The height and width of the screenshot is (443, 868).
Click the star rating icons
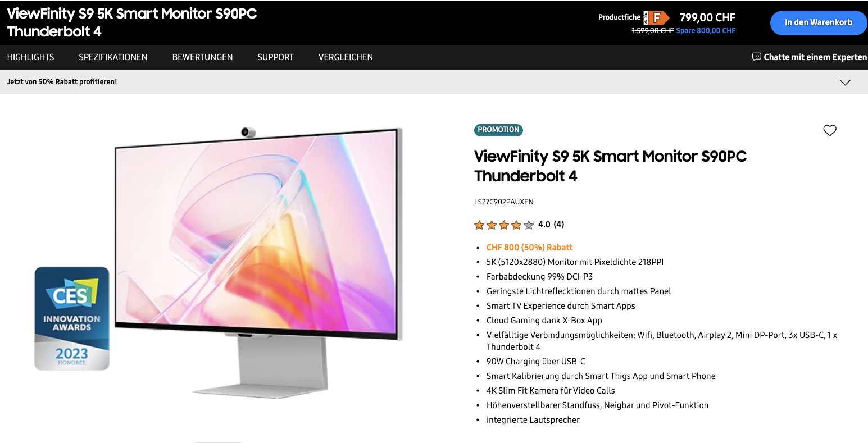pos(504,225)
